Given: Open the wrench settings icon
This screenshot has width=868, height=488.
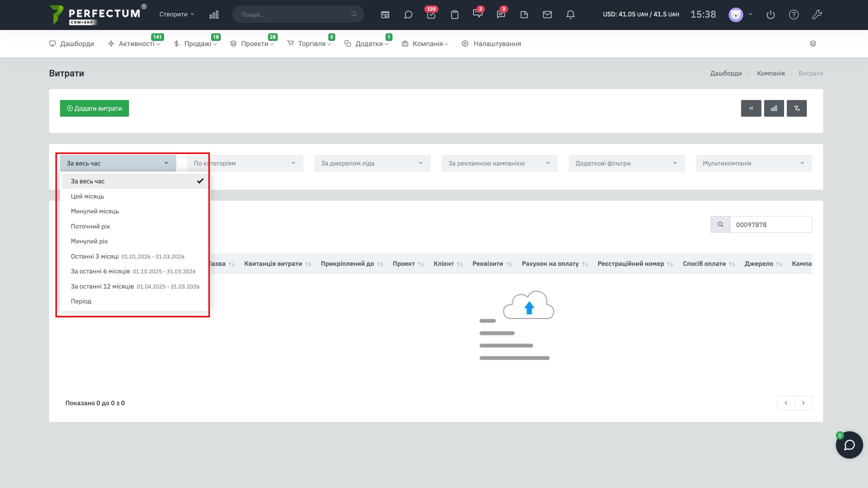Looking at the screenshot, I should click(817, 15).
